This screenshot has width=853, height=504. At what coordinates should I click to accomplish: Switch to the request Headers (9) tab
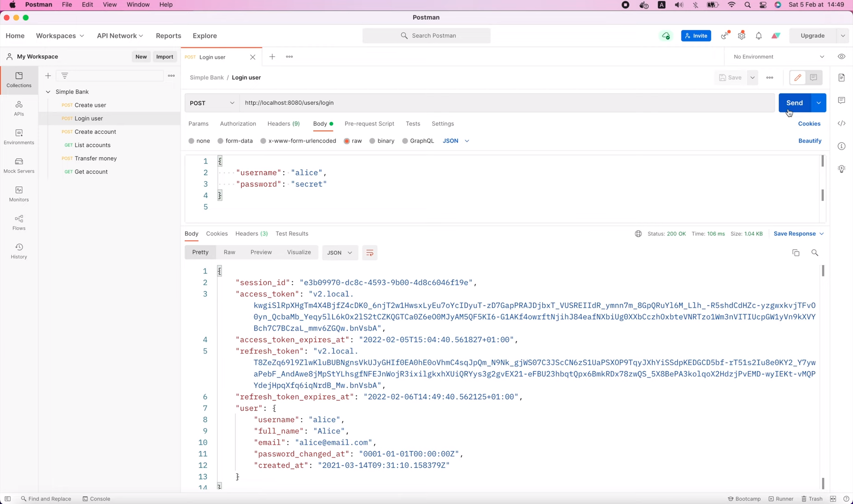[283, 124]
